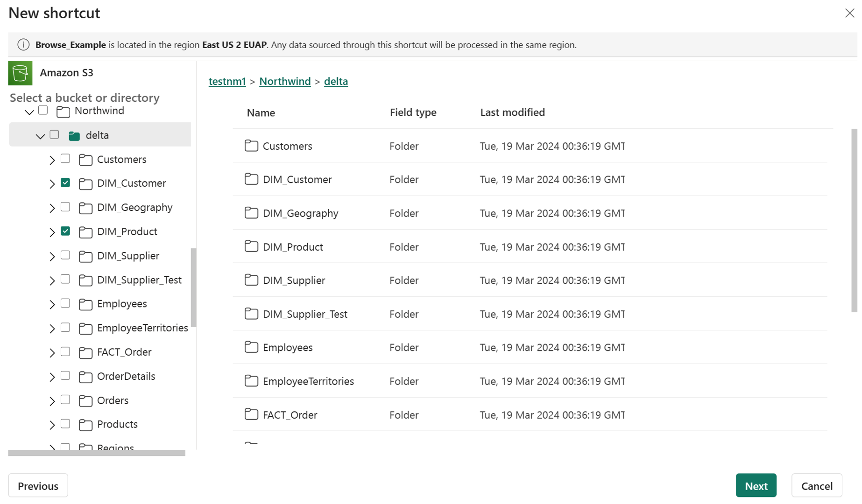862x504 pixels.
Task: Click the DIM_Geography folder icon in the file list
Action: 251,213
